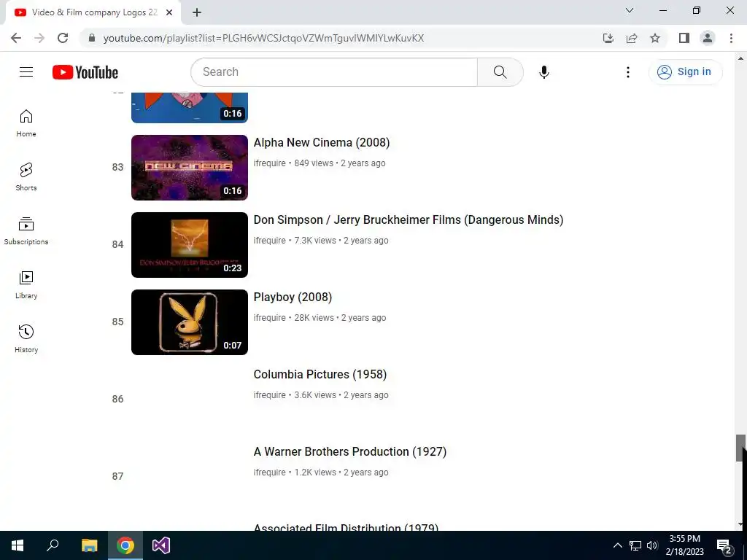Open Playboy (2008) video title
Viewport: 747px width, 560px height.
[293, 297]
